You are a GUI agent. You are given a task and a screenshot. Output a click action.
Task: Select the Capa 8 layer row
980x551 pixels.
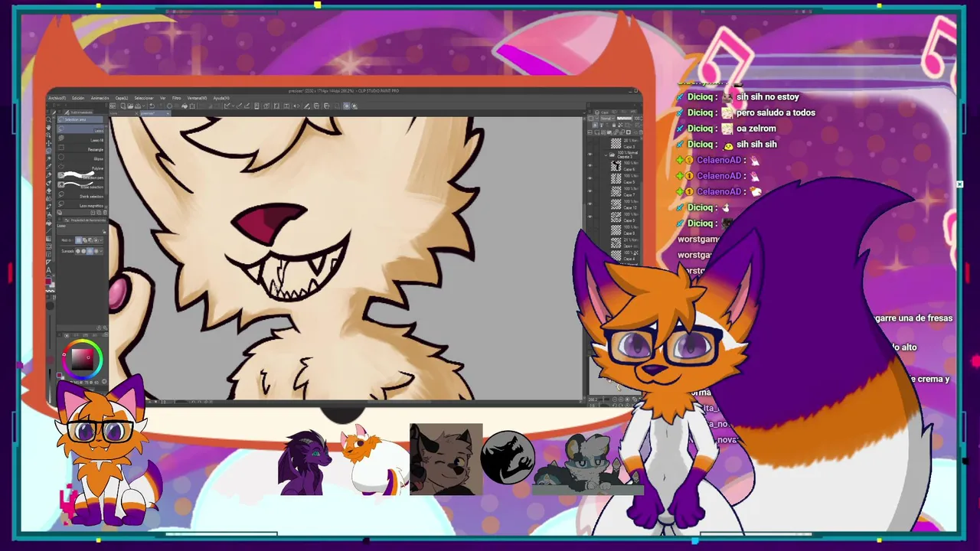[616, 230]
